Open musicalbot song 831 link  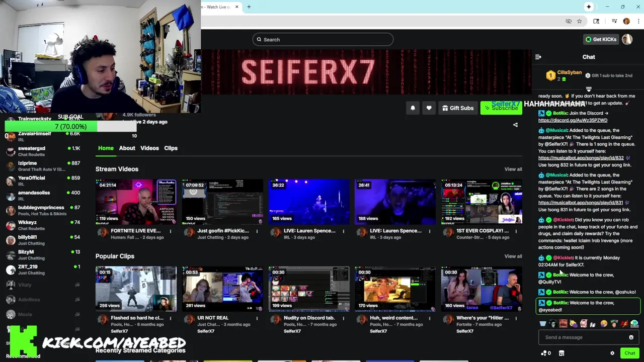point(581,203)
